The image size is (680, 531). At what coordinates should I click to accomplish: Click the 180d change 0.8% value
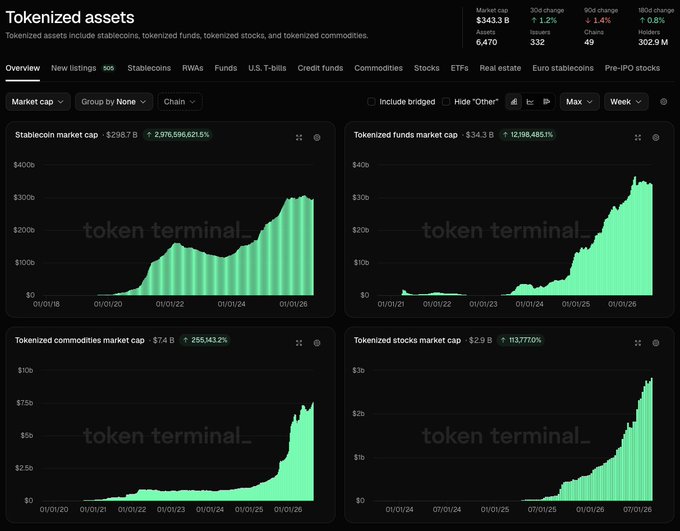[x=652, y=20]
